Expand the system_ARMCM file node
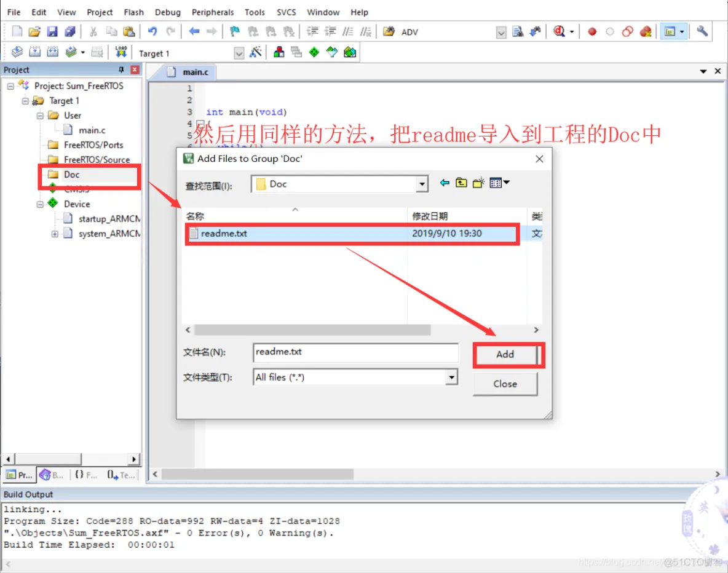Viewport: 728px width, 573px height. click(x=55, y=234)
